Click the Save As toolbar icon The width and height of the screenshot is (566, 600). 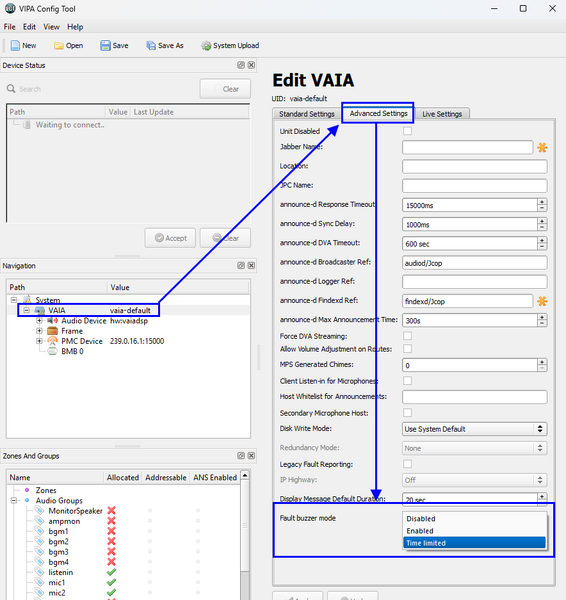tap(151, 46)
